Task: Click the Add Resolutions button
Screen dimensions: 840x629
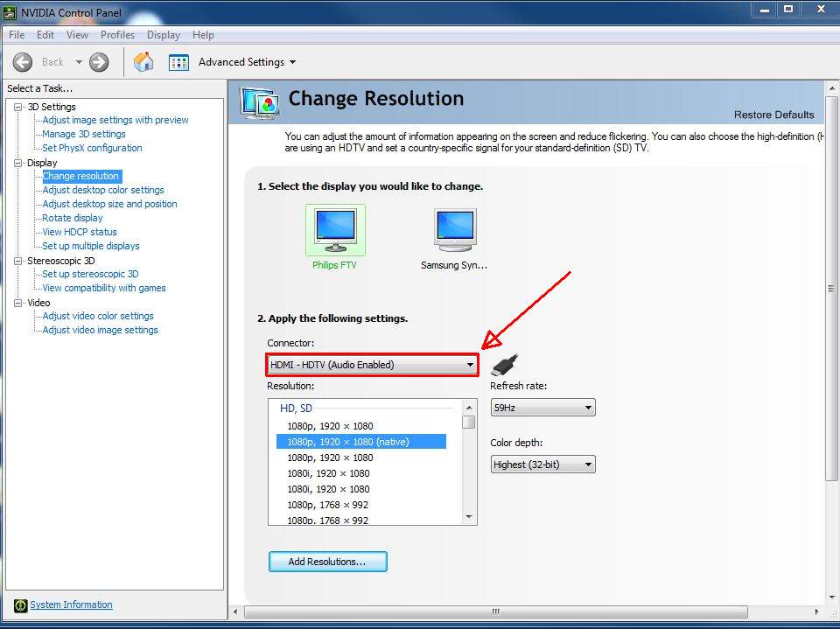Action: [327, 562]
